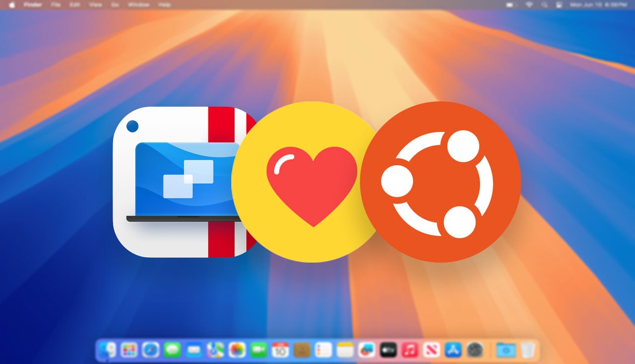Open Music from the dock
This screenshot has width=635, height=364.
[410, 350]
